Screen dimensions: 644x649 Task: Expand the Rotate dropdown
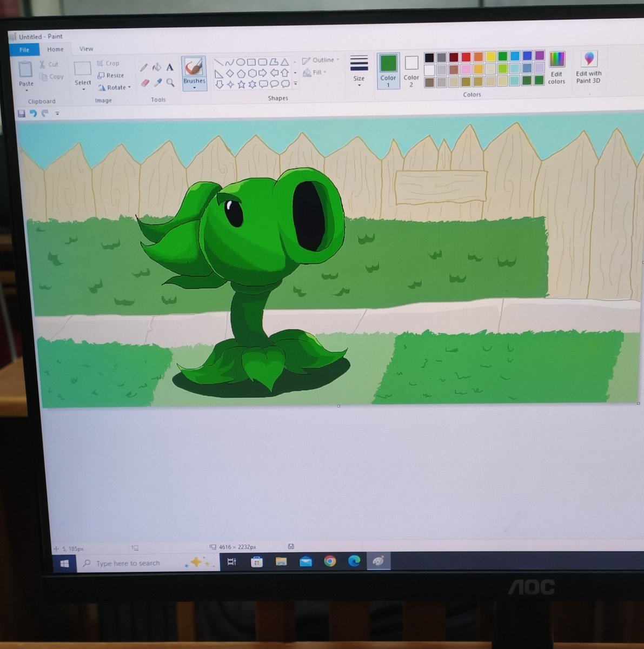click(x=129, y=87)
